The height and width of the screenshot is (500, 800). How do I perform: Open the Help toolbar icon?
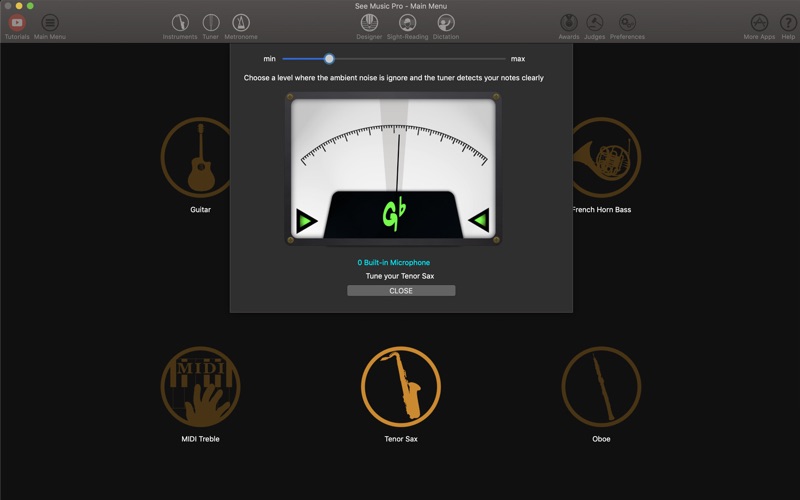(x=788, y=23)
